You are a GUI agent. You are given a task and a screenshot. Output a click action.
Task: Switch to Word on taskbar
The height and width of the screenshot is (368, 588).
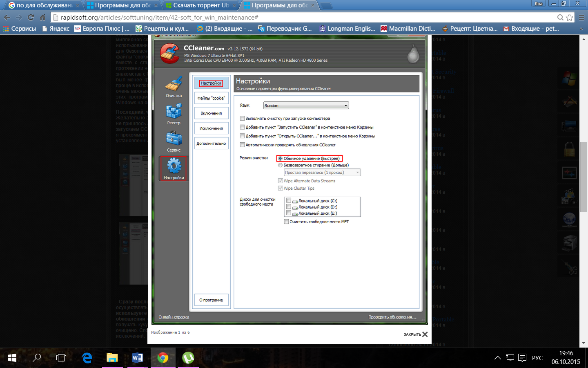point(137,358)
